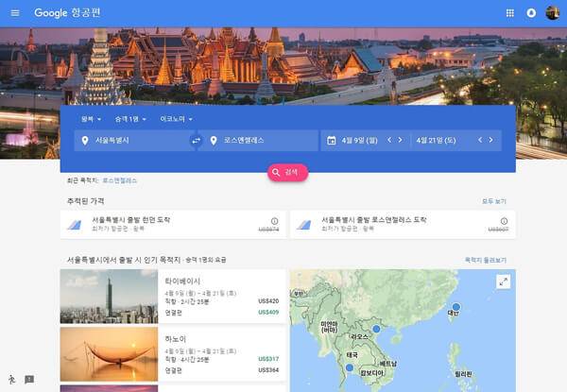Open the hamburger main menu
This screenshot has width=567, height=392.
click(x=15, y=13)
